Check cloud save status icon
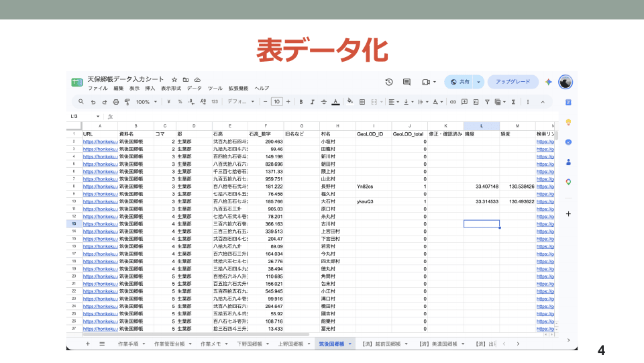This screenshot has width=644, height=363. click(x=197, y=80)
